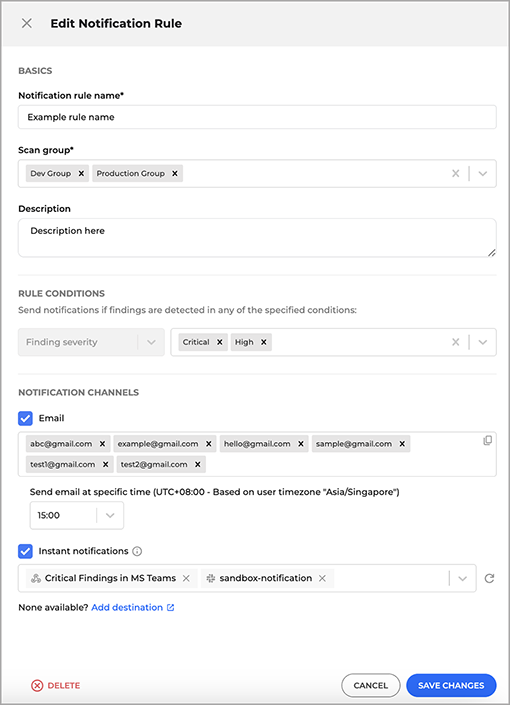Delete this notification rule
Viewport: 510px width, 705px height.
coord(55,685)
